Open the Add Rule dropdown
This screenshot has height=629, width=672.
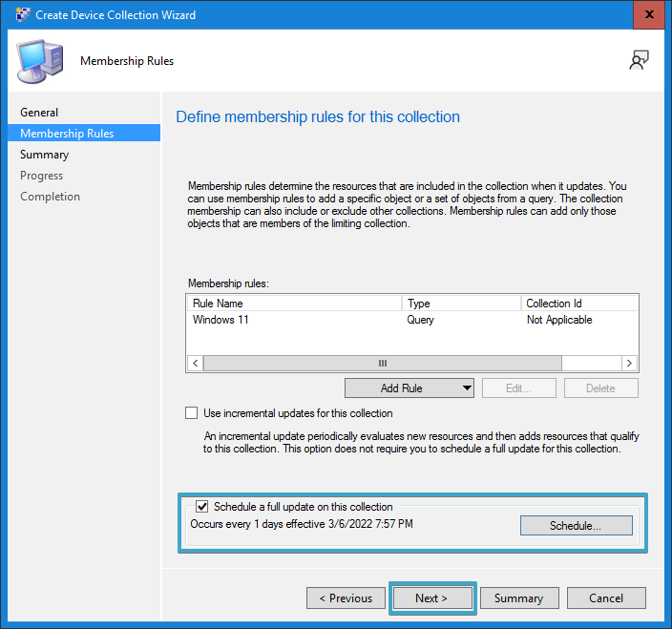click(409, 388)
